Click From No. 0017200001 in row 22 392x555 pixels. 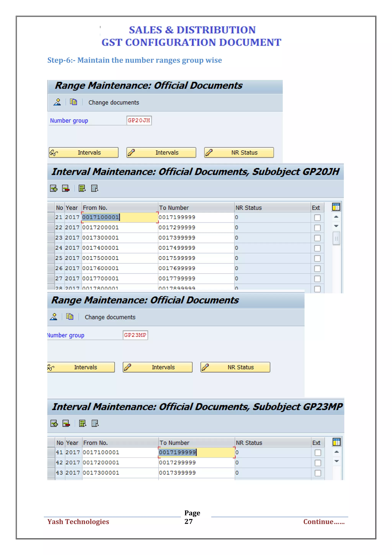[120, 227]
